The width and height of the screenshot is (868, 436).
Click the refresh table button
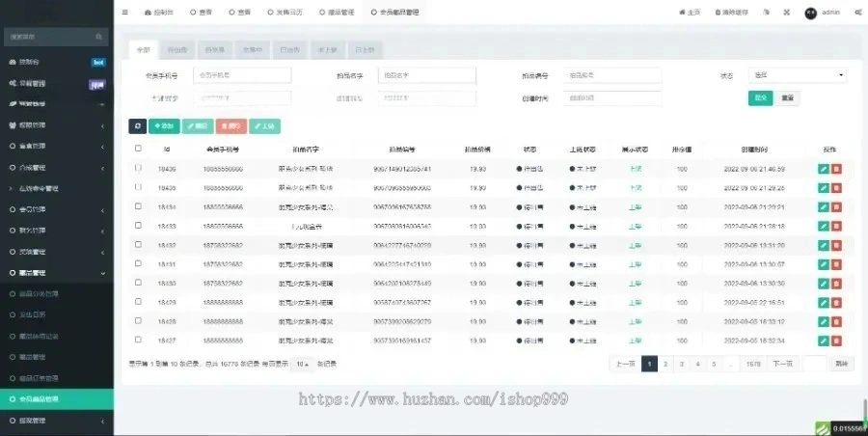point(137,126)
